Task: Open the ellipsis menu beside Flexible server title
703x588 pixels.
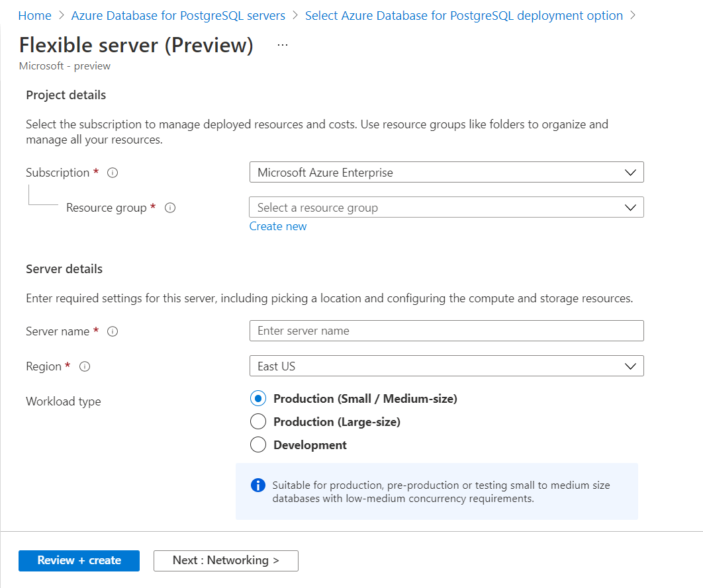Action: tap(283, 45)
